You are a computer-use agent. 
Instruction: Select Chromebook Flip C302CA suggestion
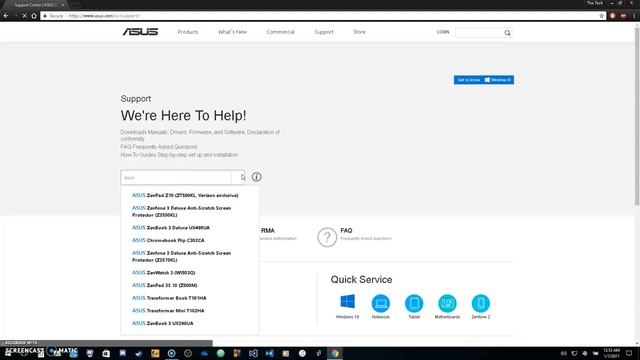[x=168, y=240]
